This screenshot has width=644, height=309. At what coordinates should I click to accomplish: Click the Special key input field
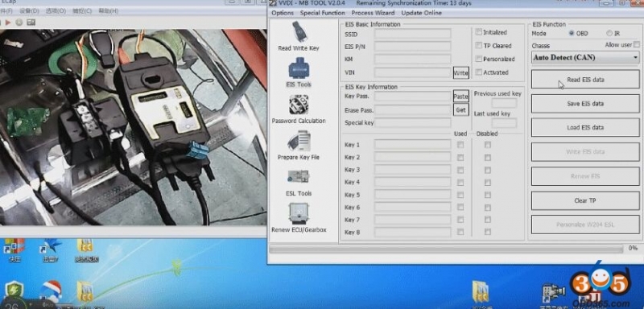pos(412,122)
